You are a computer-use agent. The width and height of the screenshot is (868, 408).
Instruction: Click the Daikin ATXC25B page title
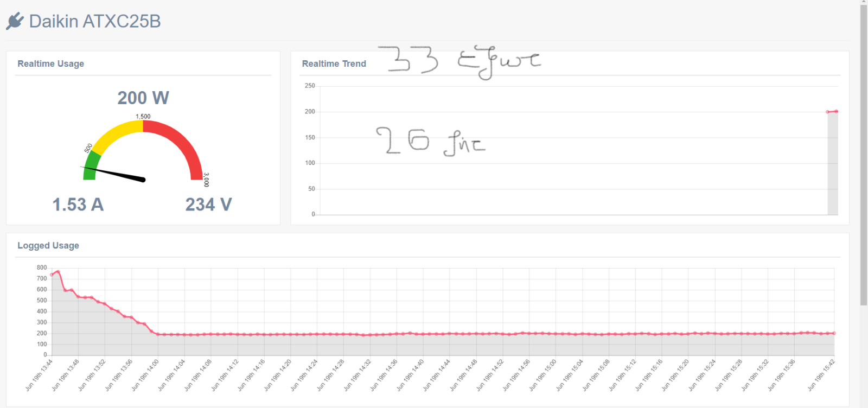coord(95,21)
